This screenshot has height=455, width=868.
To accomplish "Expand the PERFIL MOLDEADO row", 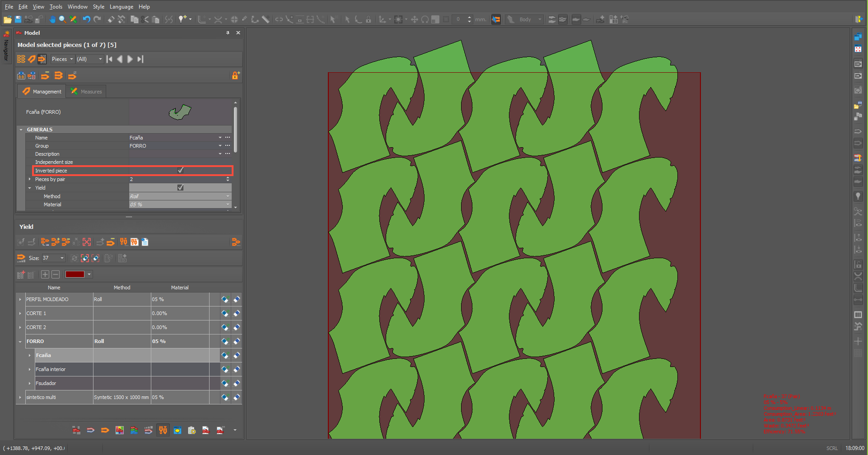I will 20,299.
